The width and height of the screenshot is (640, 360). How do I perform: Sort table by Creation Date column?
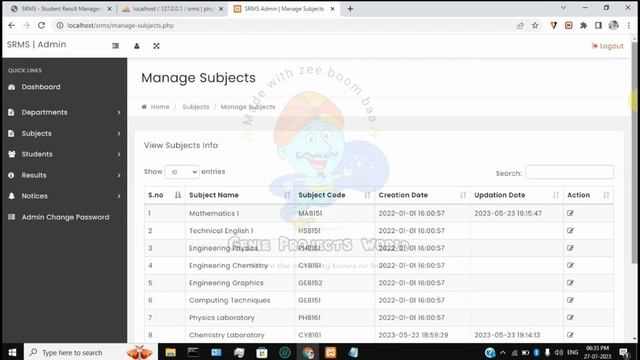point(422,195)
